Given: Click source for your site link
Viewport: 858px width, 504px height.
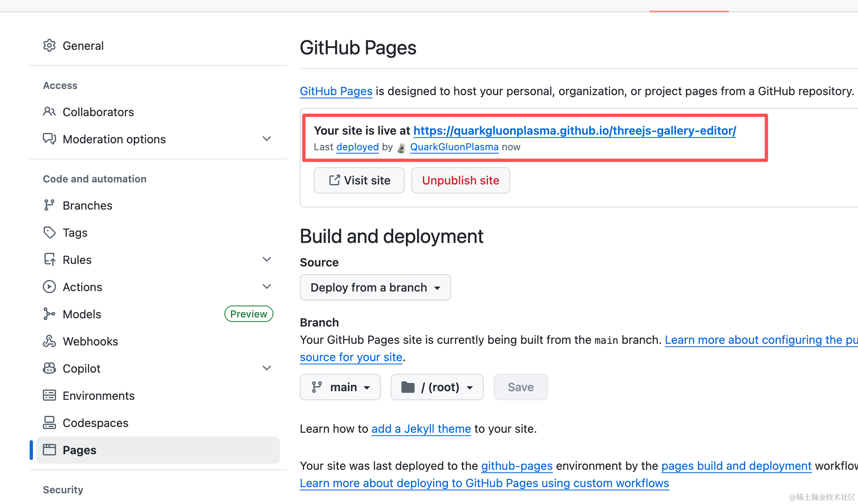Looking at the screenshot, I should (351, 357).
